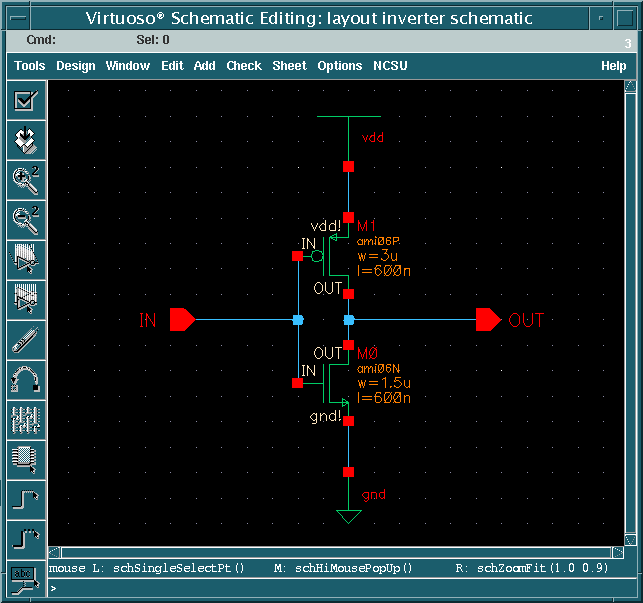The image size is (643, 603).
Task: Click the horizontal scrollbar left arrow
Action: pyautogui.click(x=55, y=553)
